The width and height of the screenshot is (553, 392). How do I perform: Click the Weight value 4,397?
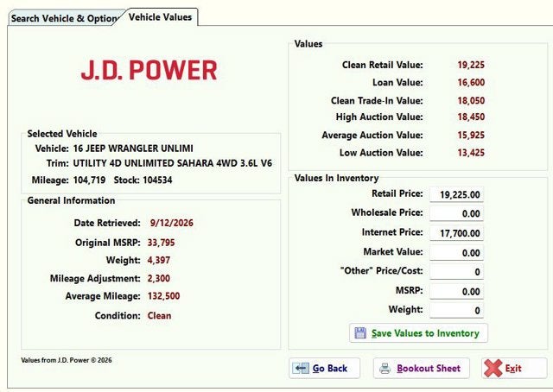click(x=159, y=261)
